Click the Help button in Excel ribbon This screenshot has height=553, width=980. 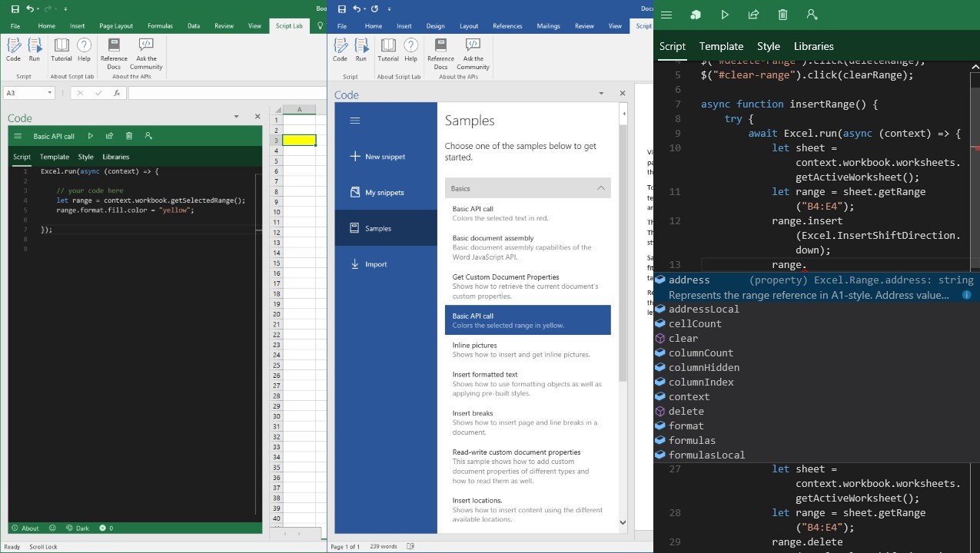tap(84, 50)
